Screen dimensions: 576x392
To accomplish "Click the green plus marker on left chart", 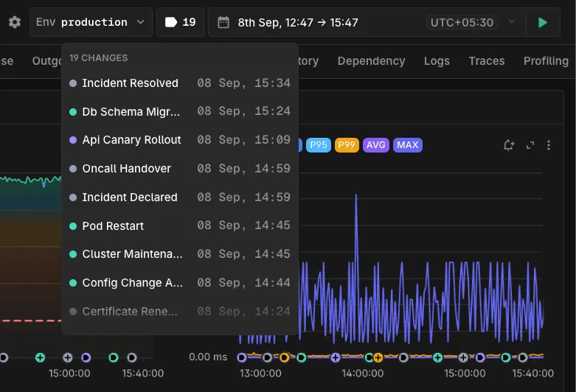I will coord(40,357).
